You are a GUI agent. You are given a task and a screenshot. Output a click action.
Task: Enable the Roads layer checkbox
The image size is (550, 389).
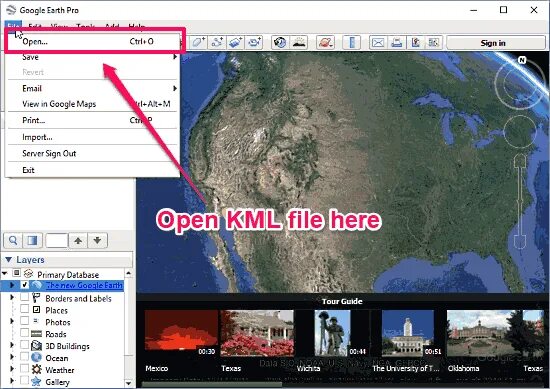(x=25, y=333)
